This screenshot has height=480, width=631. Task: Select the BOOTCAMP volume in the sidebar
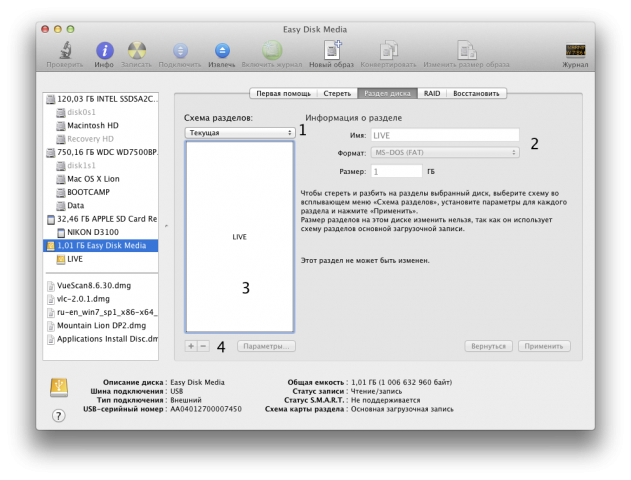point(89,191)
